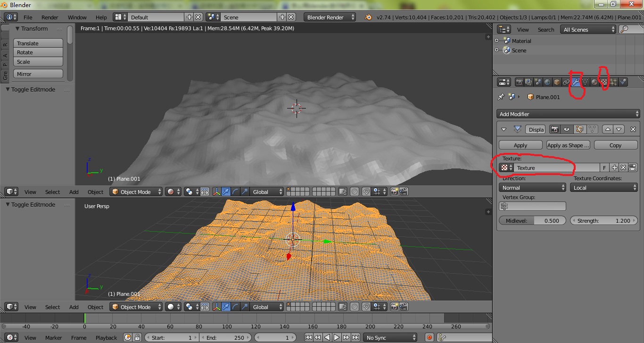Open the Scene properties tab
This screenshot has width=644, height=343.
[538, 82]
